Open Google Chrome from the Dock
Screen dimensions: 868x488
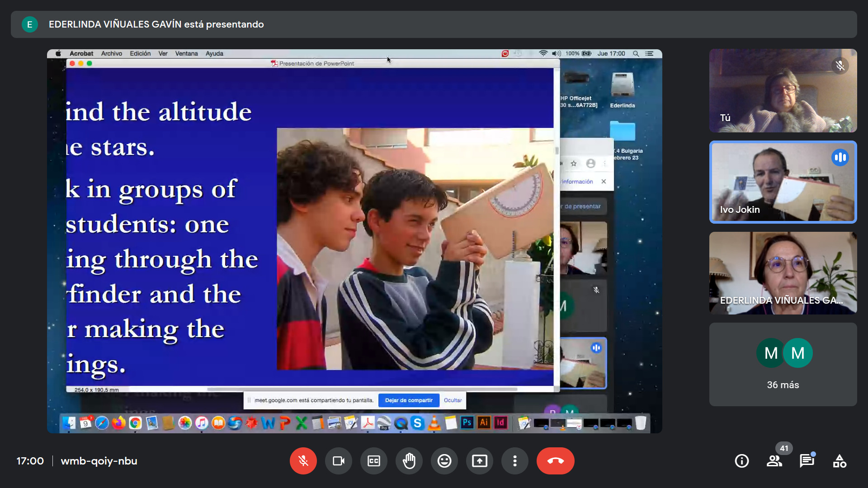click(x=135, y=423)
